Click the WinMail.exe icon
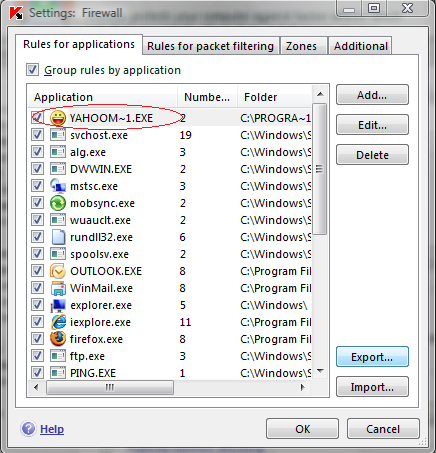Viewport: 436px width, 453px height. (58, 288)
